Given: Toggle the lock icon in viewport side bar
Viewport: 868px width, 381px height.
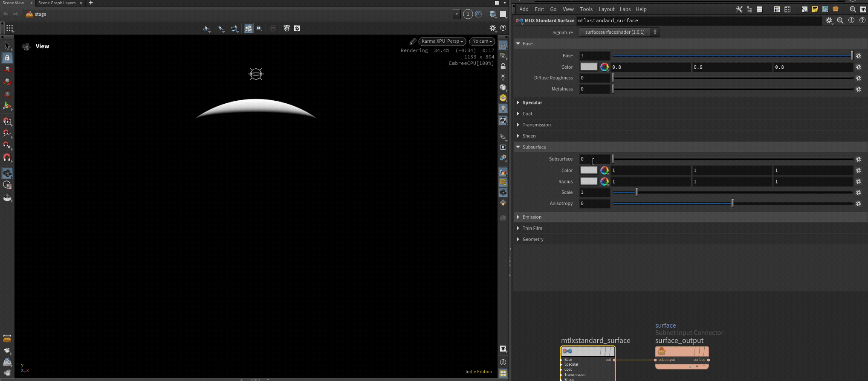Looking at the screenshot, I should pos(503,67).
